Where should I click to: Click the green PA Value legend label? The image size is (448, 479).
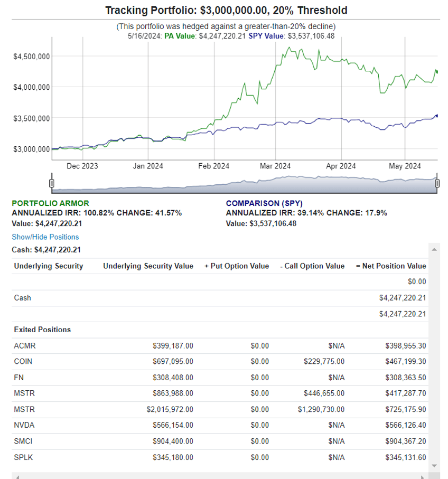pyautogui.click(x=180, y=36)
